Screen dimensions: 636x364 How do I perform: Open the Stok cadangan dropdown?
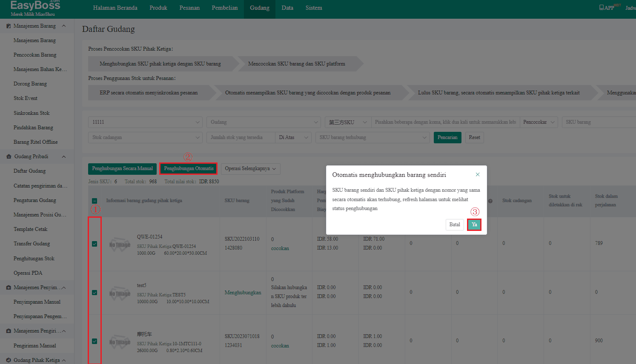(x=145, y=137)
